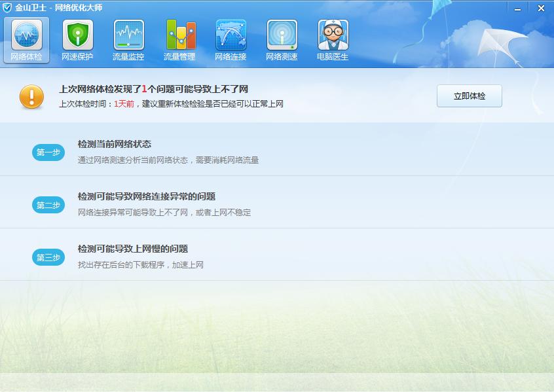The width and height of the screenshot is (554, 392).
Task: Click the 立即体检 checkup button
Action: click(469, 96)
